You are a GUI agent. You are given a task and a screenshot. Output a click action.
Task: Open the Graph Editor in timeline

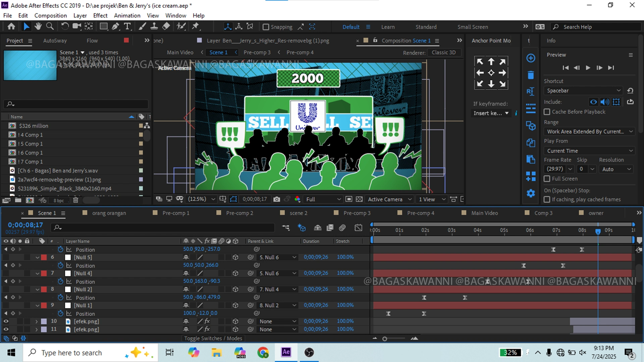[358, 228]
